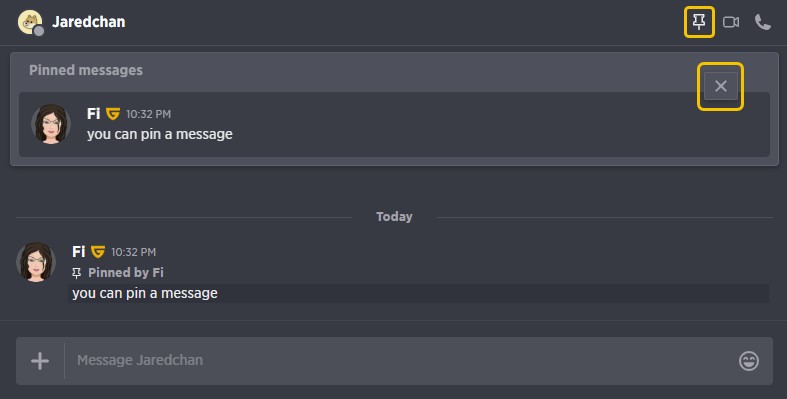The height and width of the screenshot is (399, 787).
Task: Start a video call with Jaredchan
Action: 731,22
